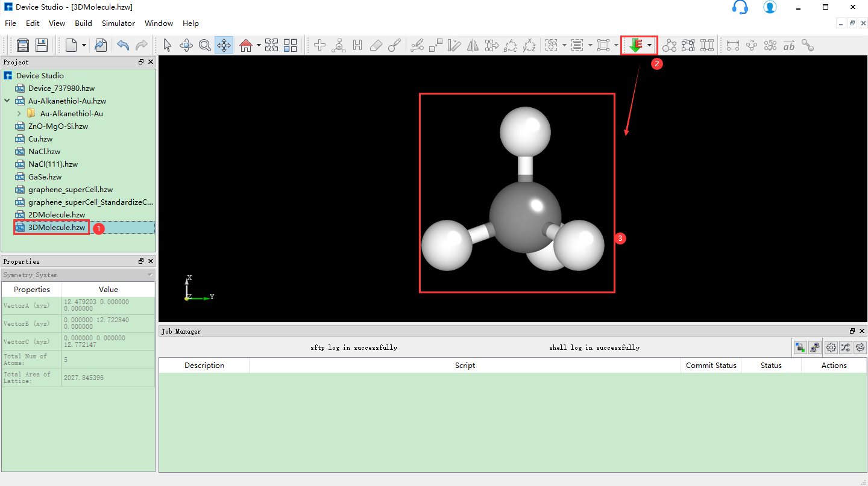Reset to home view

pyautogui.click(x=246, y=45)
